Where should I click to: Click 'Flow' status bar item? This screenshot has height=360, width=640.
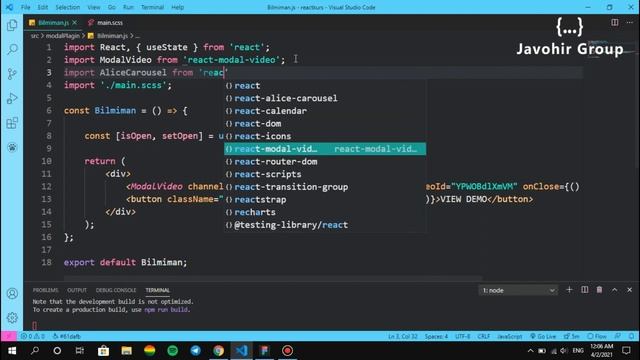click(597, 336)
